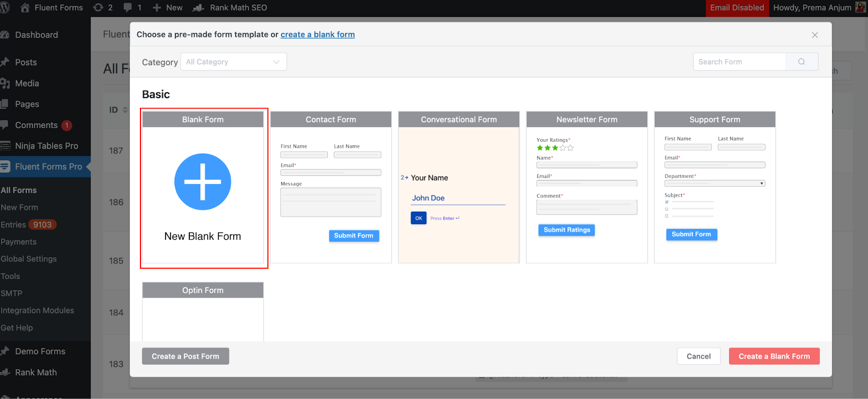Viewport: 868px width, 399px height.
Task: Click the Comments pending count badge
Action: pyautogui.click(x=67, y=125)
